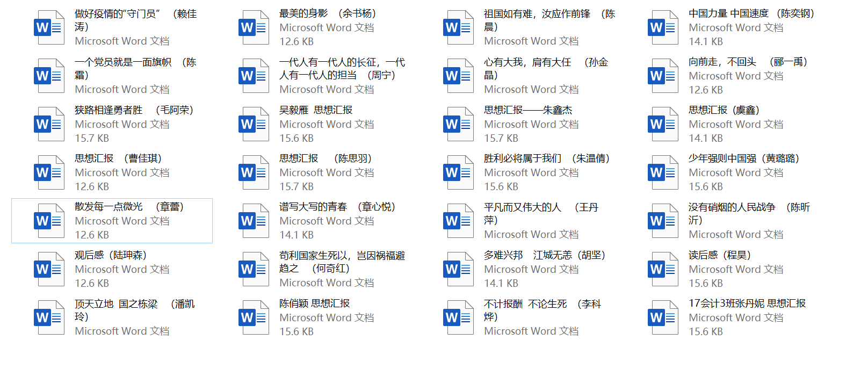Image resolution: width=868 pixels, height=376 pixels.
Task: Select the Word icon of 最美的身影 (余书杨)
Action: pos(254,27)
